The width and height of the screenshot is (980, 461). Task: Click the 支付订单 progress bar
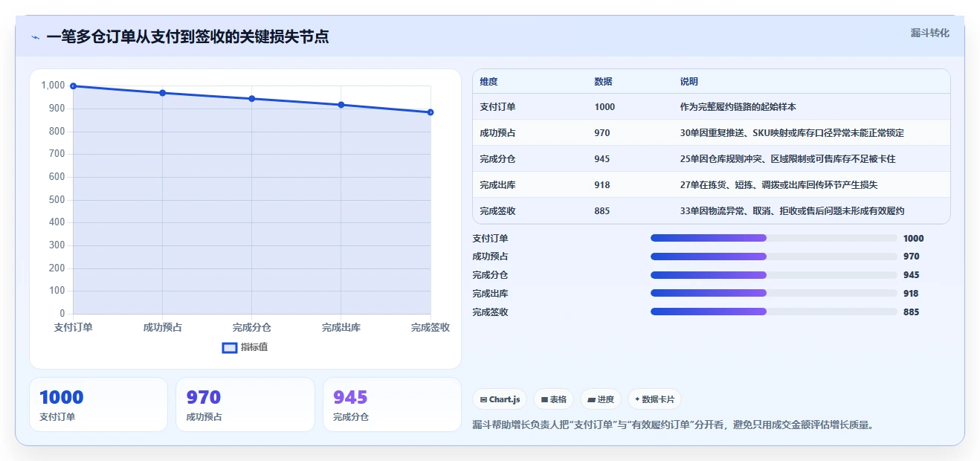[773, 238]
